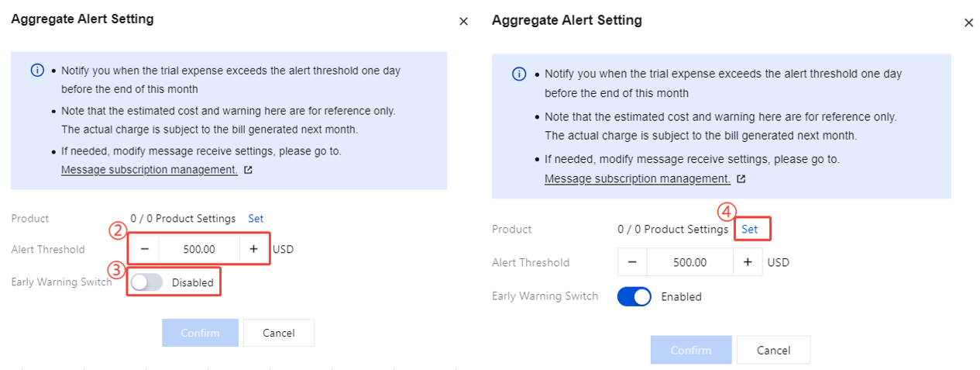The height and width of the screenshot is (370, 980).
Task: Increase alert threshold in right dialog
Action: 748,262
